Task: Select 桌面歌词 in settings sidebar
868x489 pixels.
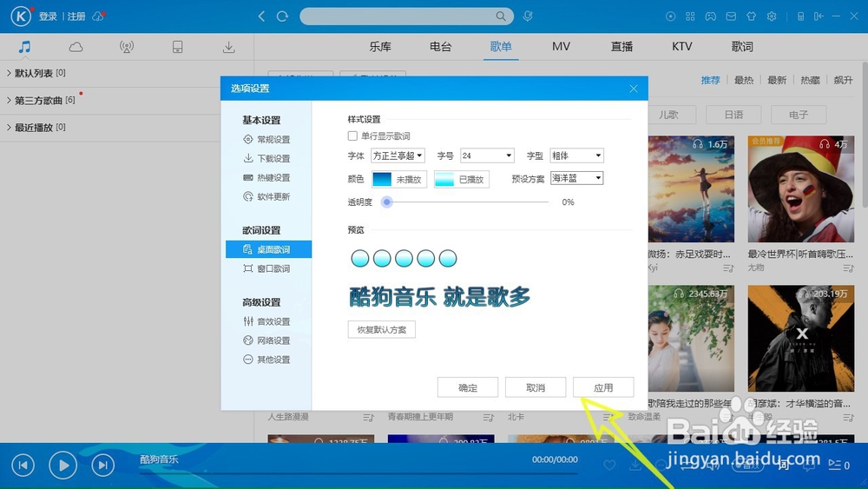Action: tap(268, 249)
